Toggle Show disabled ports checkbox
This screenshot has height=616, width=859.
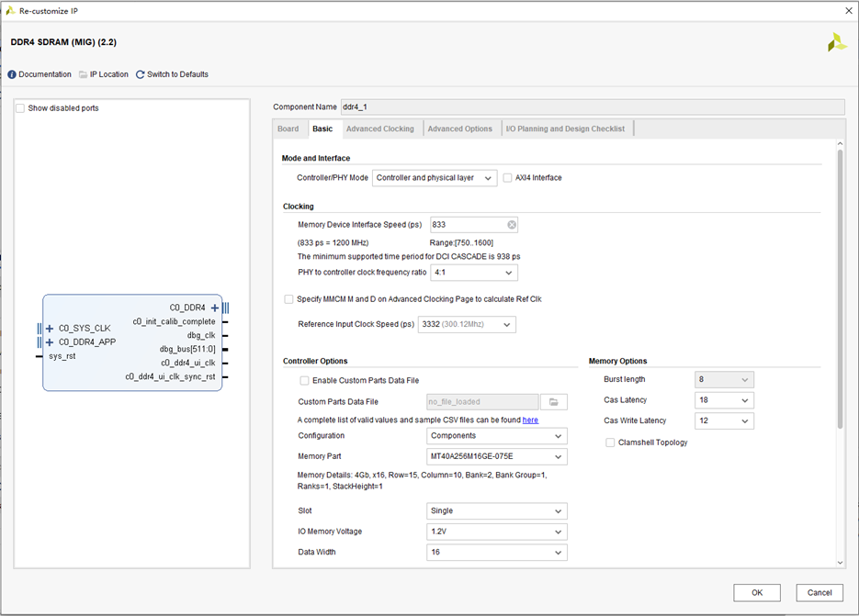click(20, 108)
